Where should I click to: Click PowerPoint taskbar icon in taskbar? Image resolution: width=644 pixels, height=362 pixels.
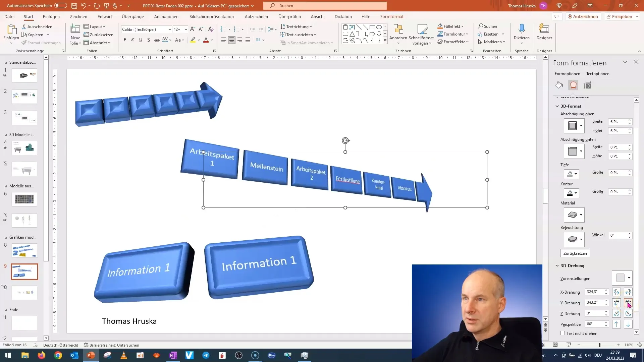point(91,355)
